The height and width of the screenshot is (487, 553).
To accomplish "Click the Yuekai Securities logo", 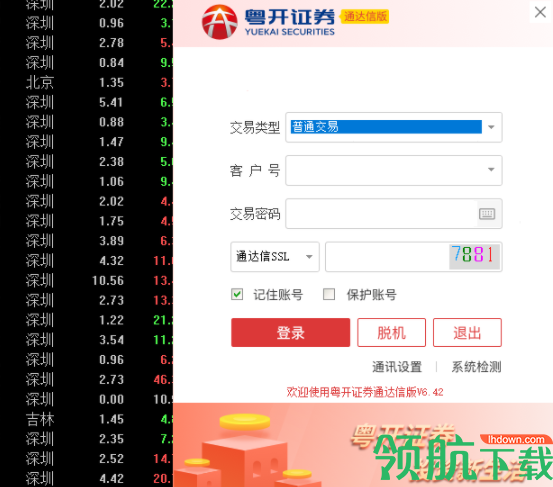I will coord(268,22).
